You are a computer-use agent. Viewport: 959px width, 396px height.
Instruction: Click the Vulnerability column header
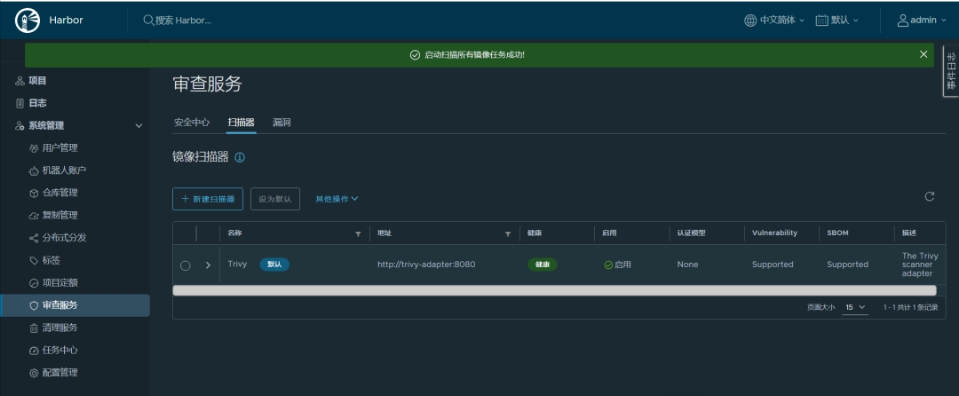tap(774, 233)
